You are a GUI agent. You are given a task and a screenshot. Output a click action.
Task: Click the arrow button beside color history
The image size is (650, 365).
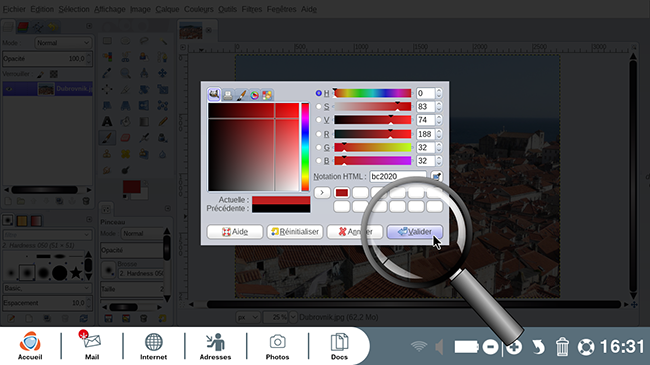coord(322,192)
